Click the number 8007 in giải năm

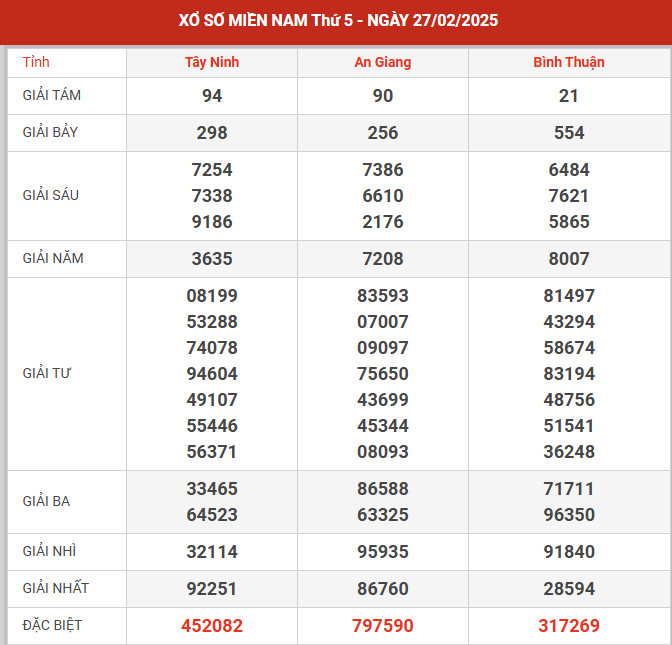(x=569, y=258)
